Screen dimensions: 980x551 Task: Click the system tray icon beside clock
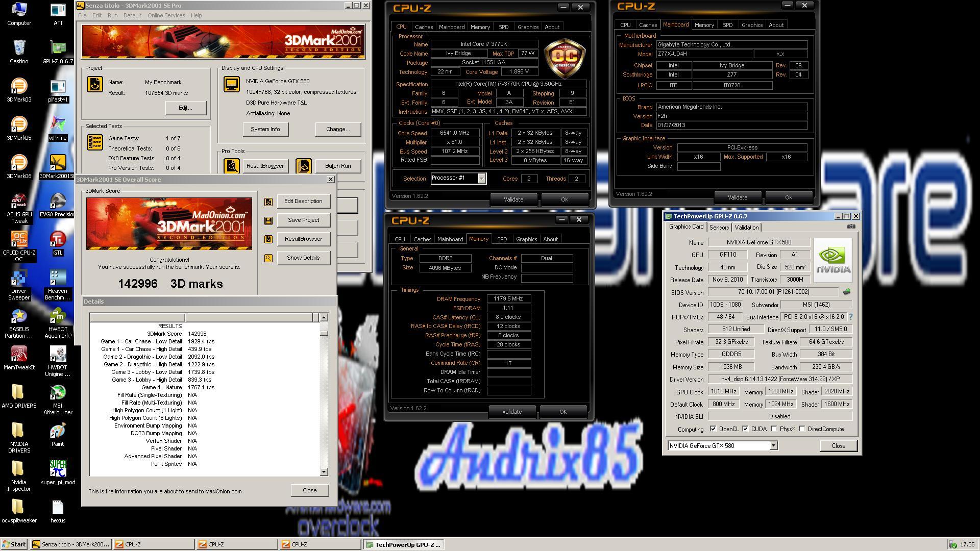[952, 545]
